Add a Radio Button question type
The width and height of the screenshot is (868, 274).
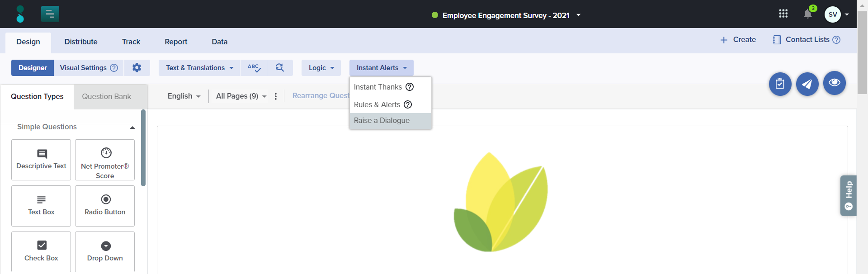(x=105, y=206)
